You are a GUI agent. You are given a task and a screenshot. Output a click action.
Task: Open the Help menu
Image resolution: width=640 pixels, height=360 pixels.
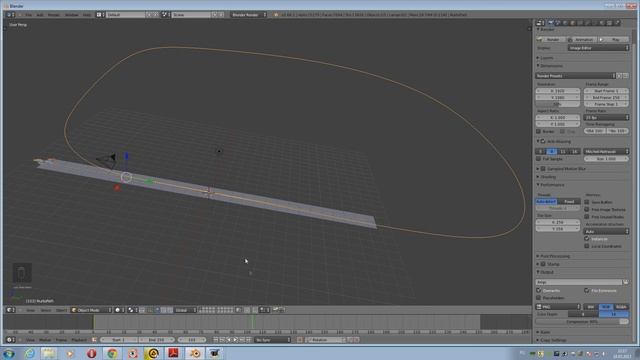coord(87,15)
